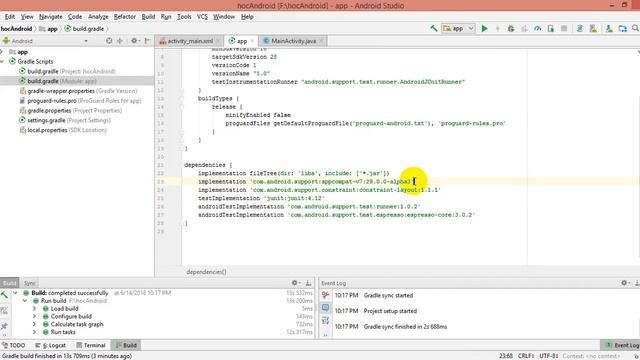Click the Sync Project with Gradle icon
The width and height of the screenshot is (640, 360).
(x=580, y=29)
